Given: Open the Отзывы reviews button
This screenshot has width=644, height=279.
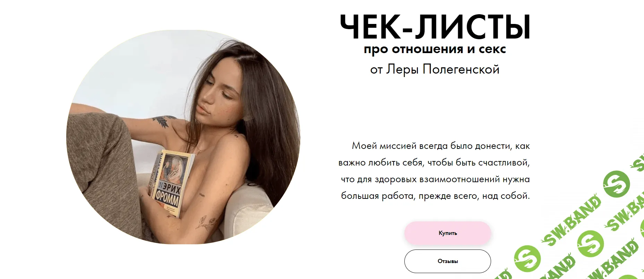Looking at the screenshot, I should coord(447,261).
